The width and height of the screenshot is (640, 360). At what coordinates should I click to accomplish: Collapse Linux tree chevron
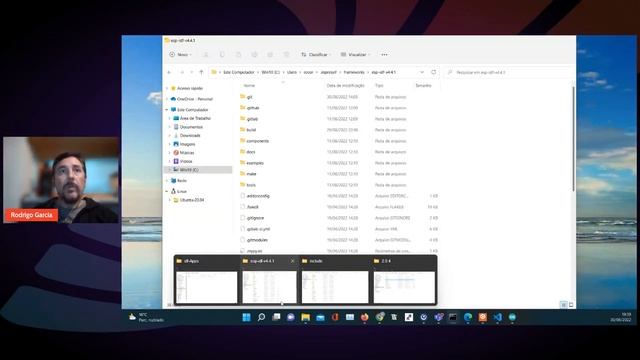pyautogui.click(x=167, y=191)
